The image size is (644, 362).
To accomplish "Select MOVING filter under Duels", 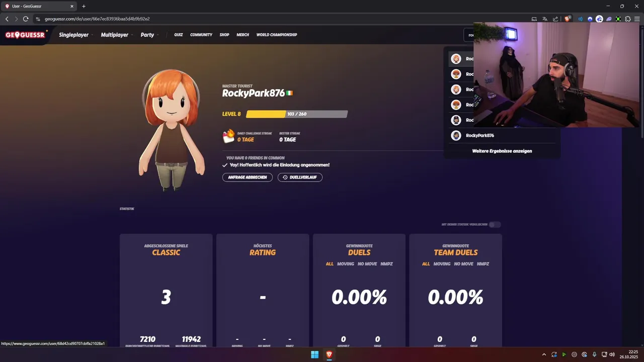I will [x=346, y=263].
